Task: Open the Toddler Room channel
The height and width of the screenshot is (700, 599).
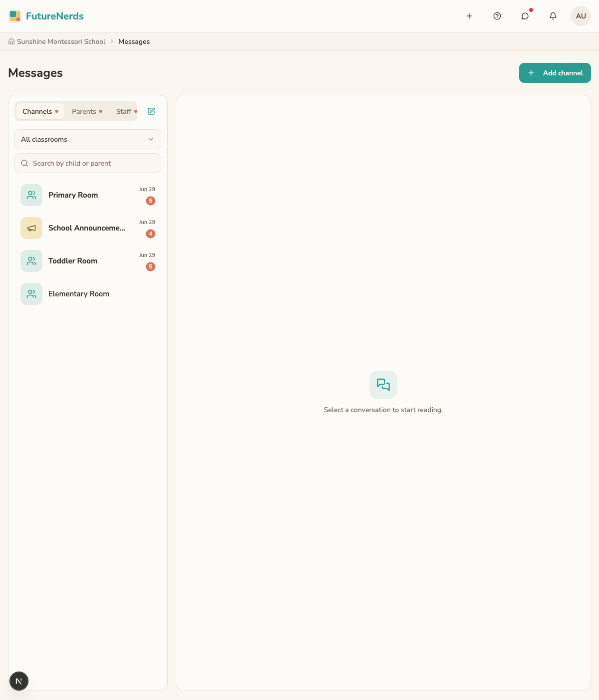Action: 88,261
